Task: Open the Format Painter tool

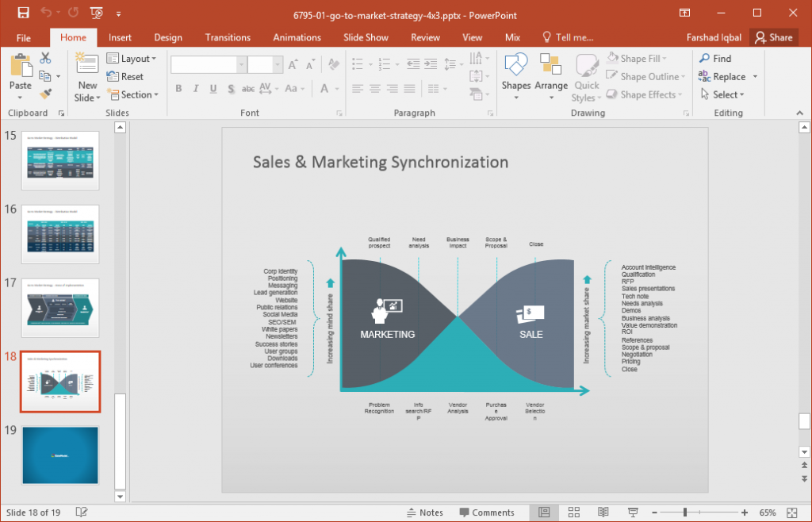Action: [x=47, y=94]
